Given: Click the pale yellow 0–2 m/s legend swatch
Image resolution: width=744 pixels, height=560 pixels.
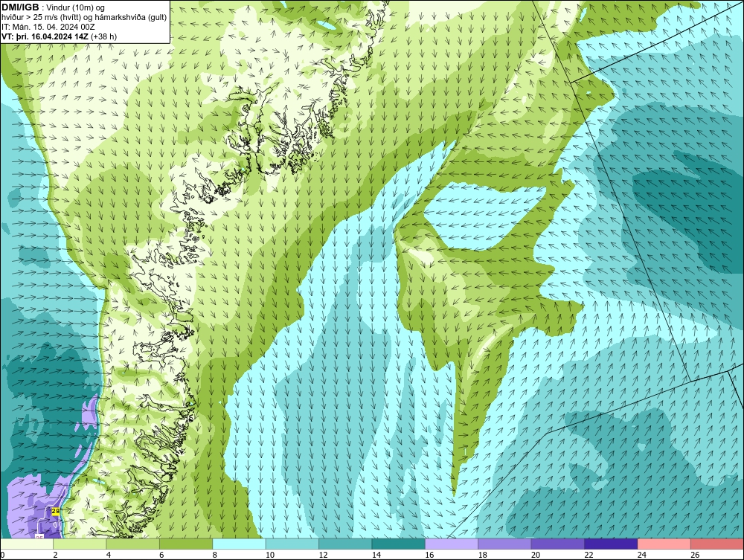Looking at the screenshot, I should pos(27,544).
